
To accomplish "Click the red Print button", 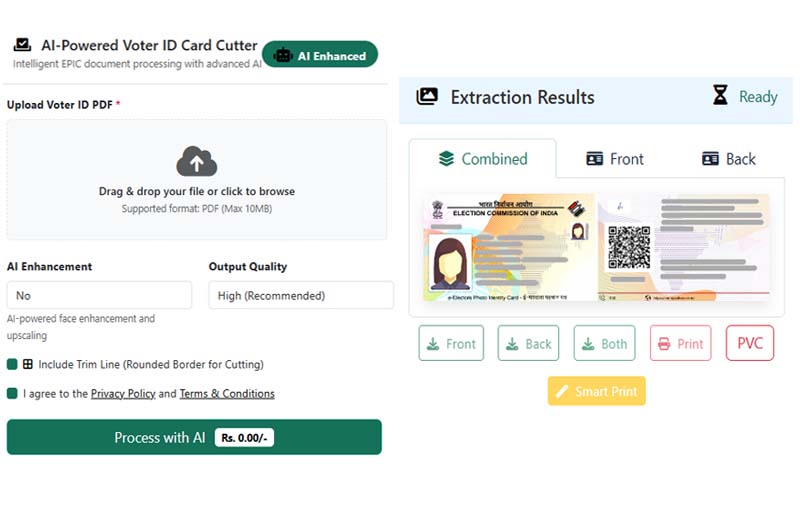I will (681, 343).
